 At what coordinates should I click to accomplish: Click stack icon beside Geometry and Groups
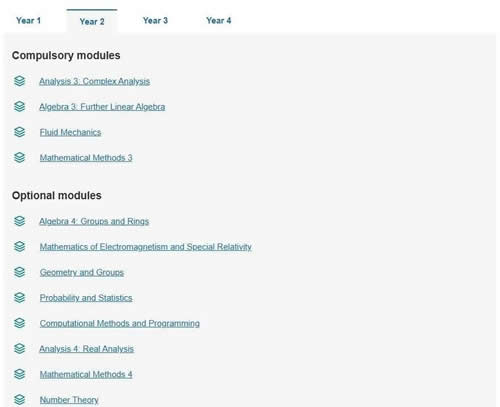click(x=20, y=272)
